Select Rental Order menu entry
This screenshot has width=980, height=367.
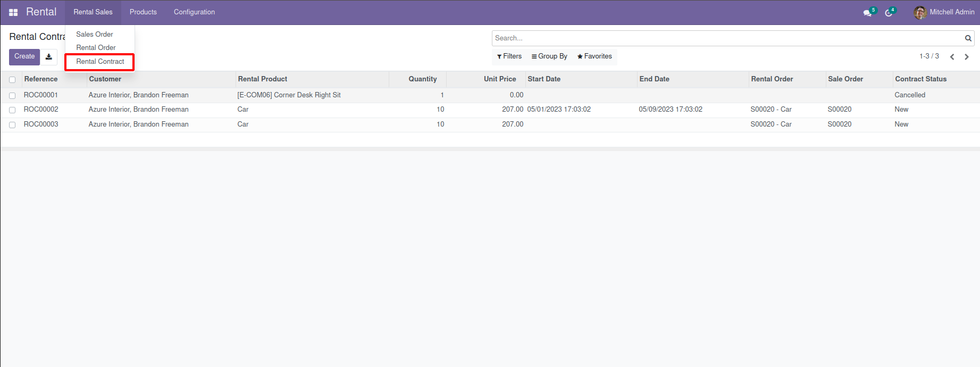[96, 47]
